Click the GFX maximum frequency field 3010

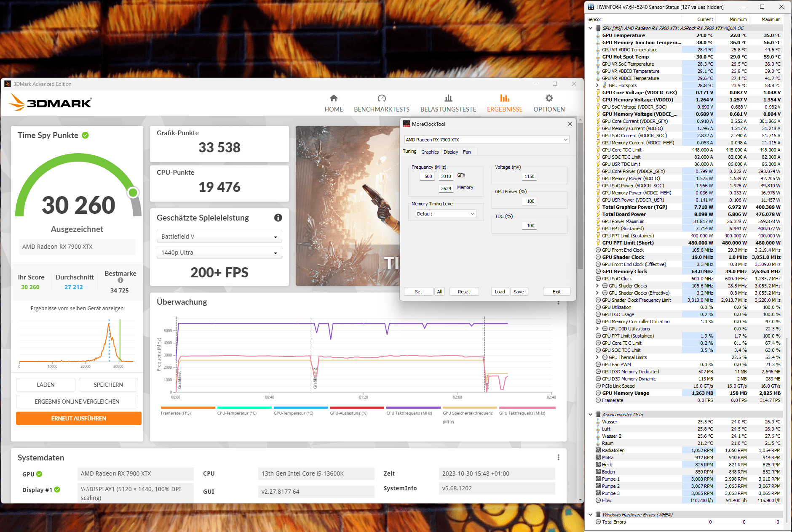(446, 176)
